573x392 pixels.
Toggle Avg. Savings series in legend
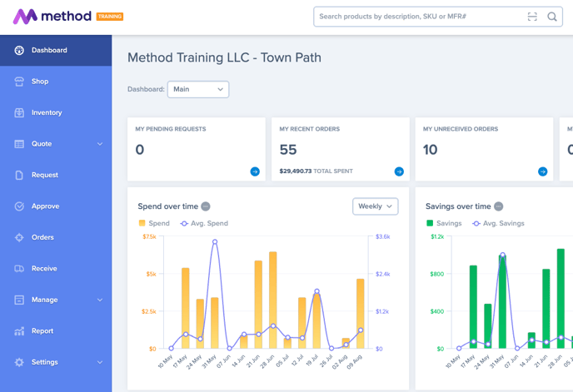click(498, 223)
